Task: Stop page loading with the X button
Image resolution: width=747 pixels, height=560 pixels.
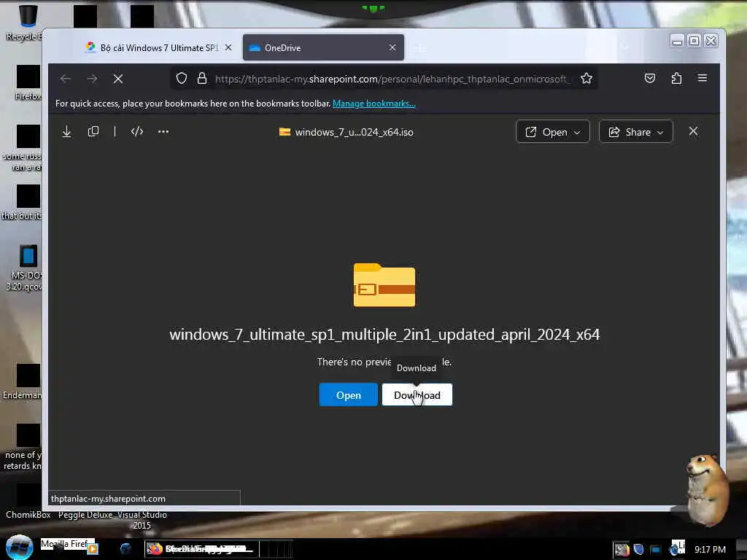Action: tap(118, 79)
